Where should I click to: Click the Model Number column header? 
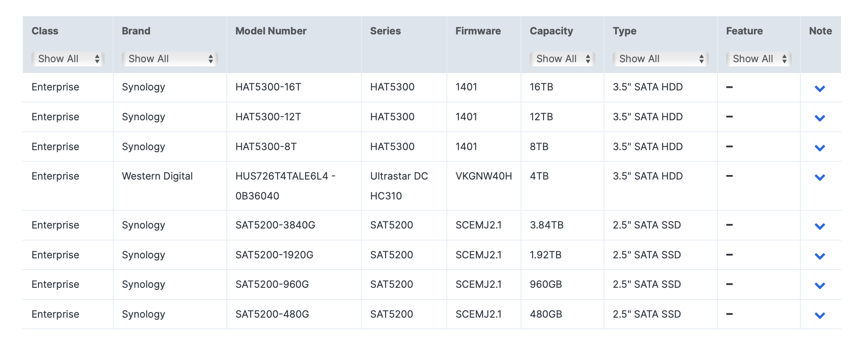(271, 31)
